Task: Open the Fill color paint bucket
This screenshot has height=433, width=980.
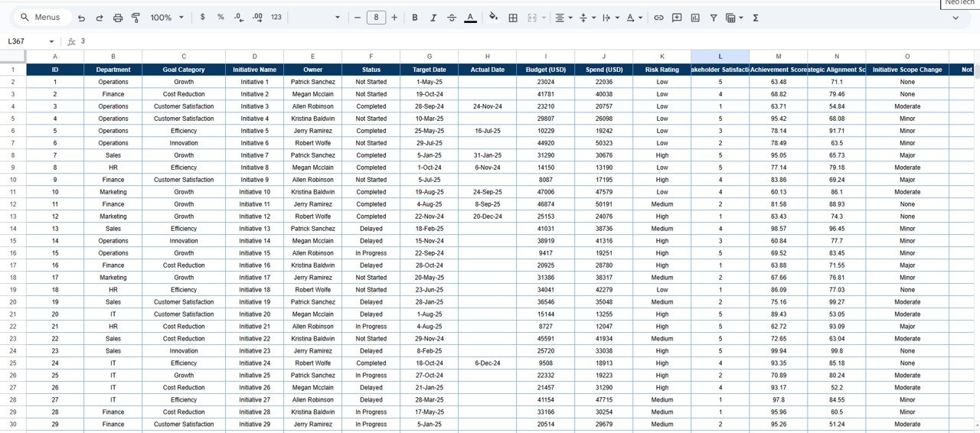Action: (493, 18)
